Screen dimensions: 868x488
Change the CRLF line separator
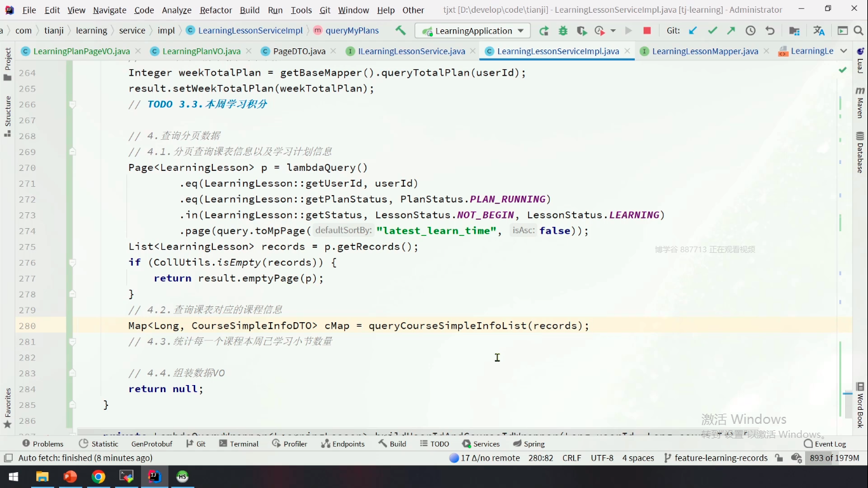click(x=572, y=457)
